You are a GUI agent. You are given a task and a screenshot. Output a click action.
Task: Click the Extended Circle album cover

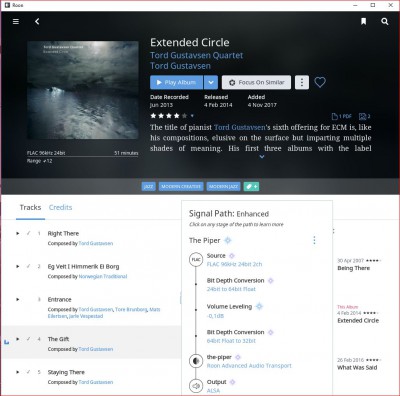(83, 90)
